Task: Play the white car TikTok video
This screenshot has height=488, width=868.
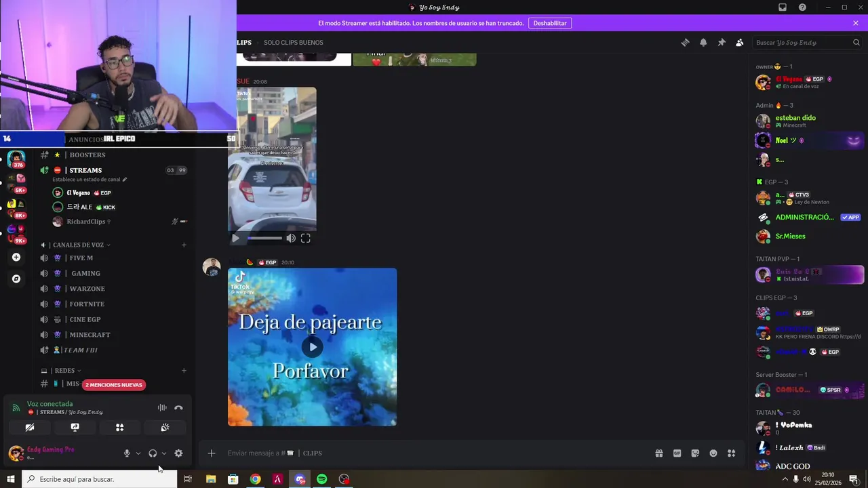Action: pyautogui.click(x=235, y=238)
